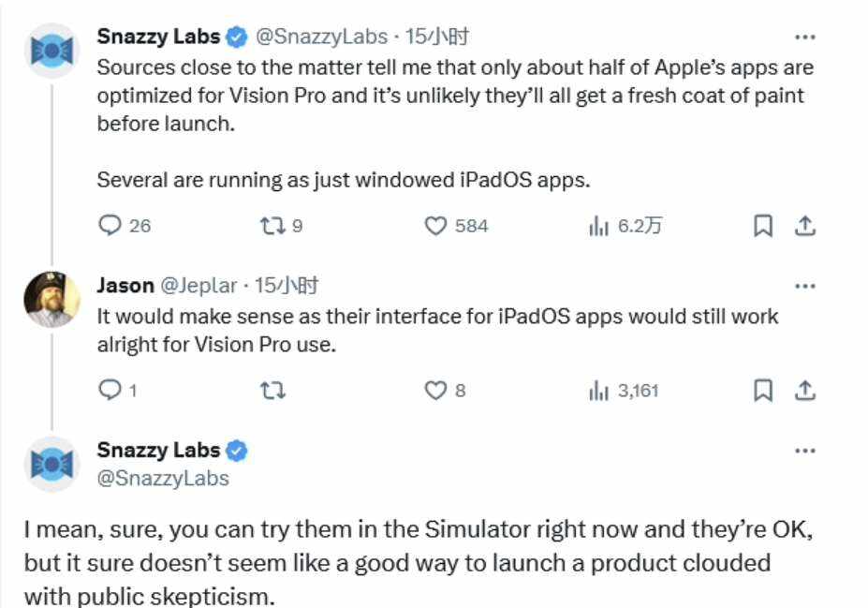This screenshot has height=608, width=868.
Task: Open Snazzy Labs avatar on first tweet
Action: [51, 51]
